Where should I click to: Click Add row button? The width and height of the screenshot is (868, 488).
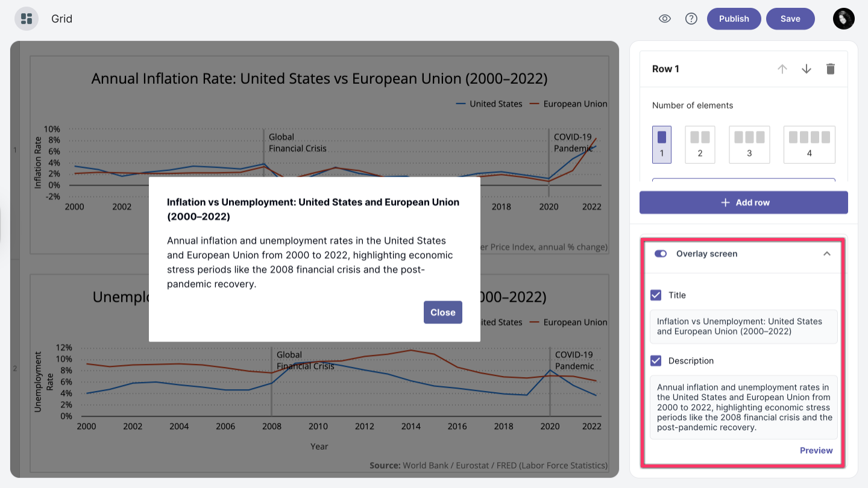pos(744,202)
